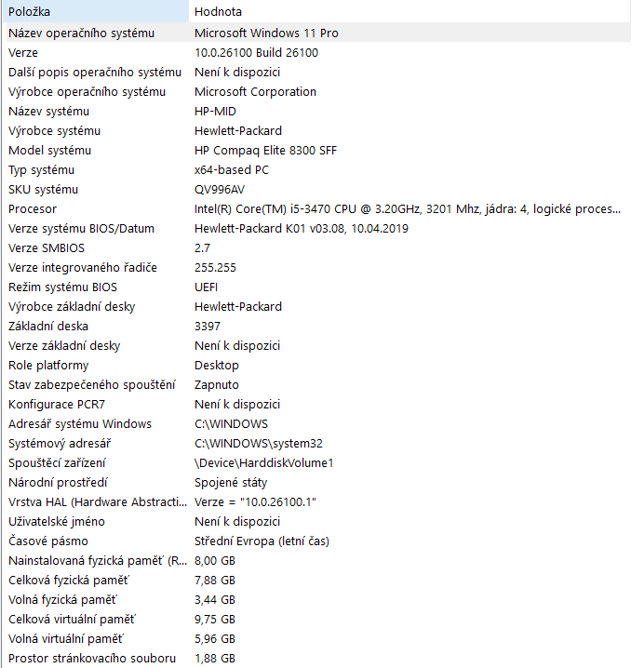Screen dimensions: 644x668
Task: Select 'Celková fyzická paměť' row
Action: [x=316, y=581]
